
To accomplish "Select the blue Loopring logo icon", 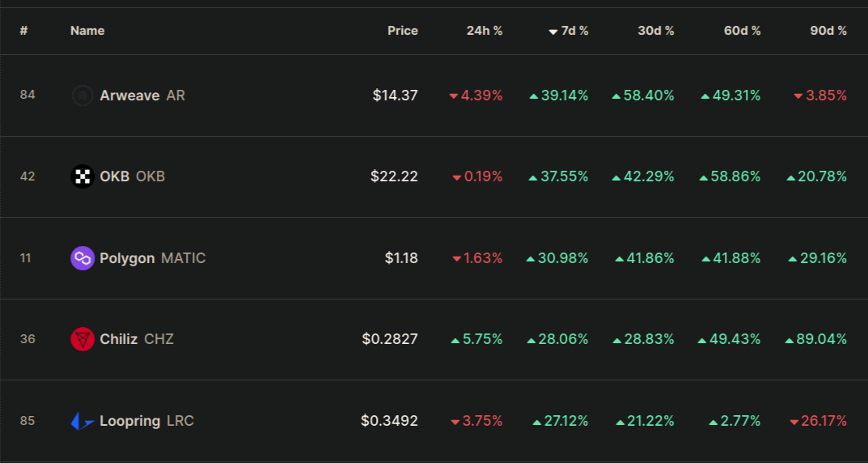I will [x=83, y=421].
